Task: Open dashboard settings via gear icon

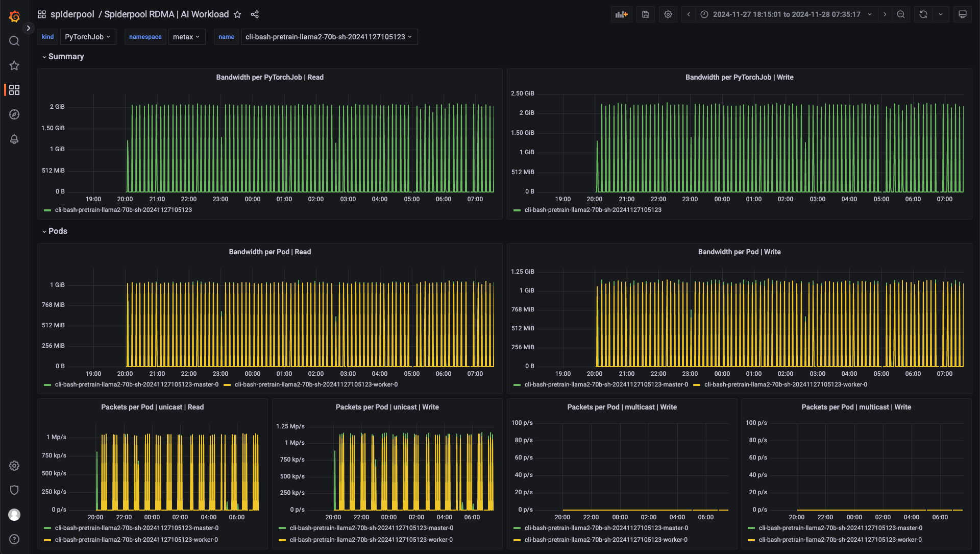Action: pyautogui.click(x=668, y=14)
